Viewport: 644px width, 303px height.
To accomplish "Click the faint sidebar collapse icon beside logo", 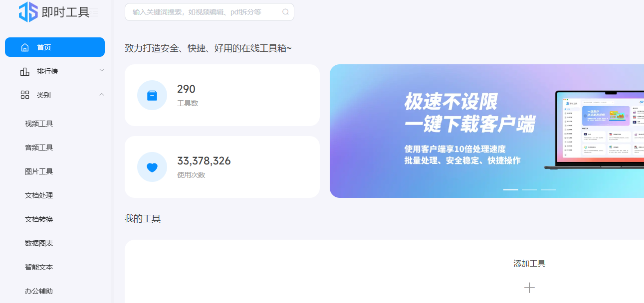I will [94, 12].
